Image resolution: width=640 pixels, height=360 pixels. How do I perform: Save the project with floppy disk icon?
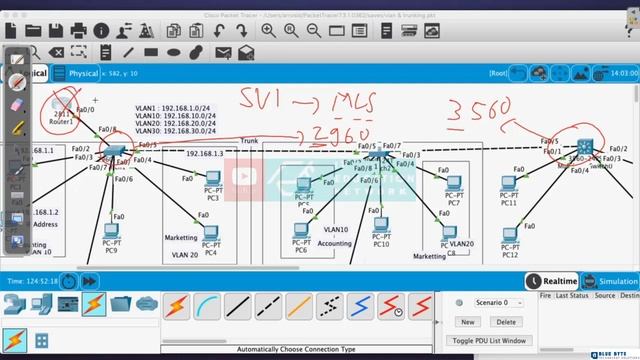(56, 31)
